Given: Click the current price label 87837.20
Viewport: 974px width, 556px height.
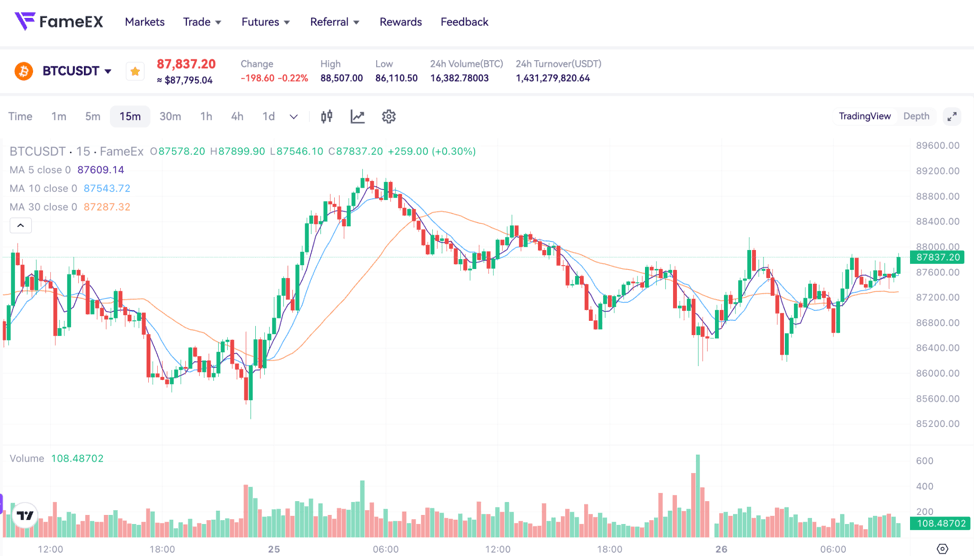Looking at the screenshot, I should coord(937,257).
